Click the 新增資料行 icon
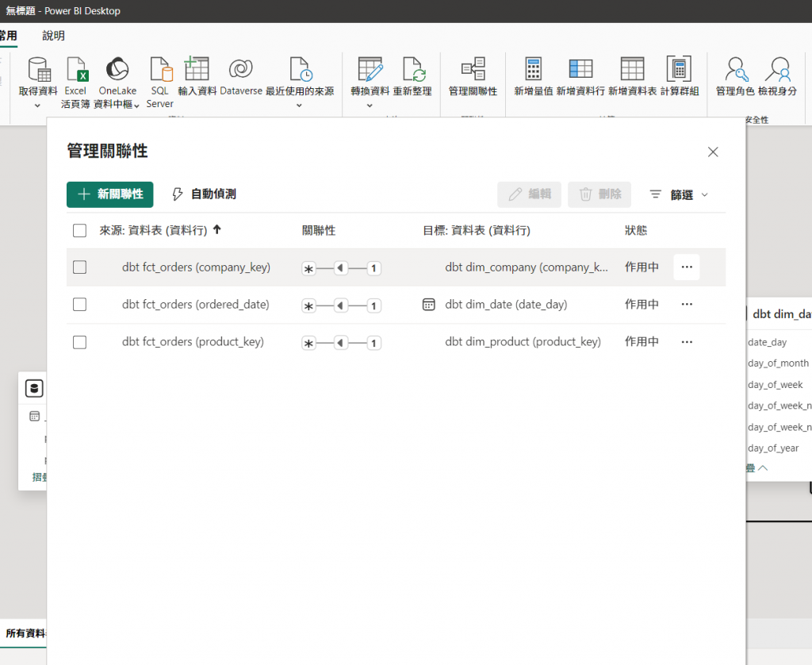 point(580,69)
